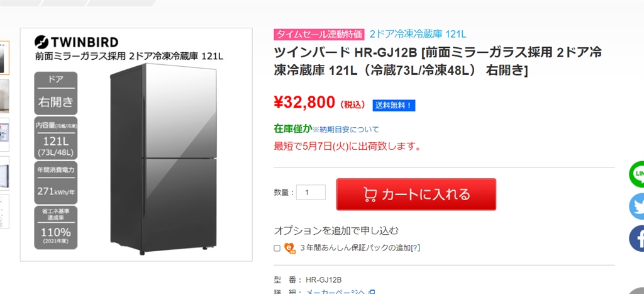Click the TWINBIRD logo in product image

point(76,42)
